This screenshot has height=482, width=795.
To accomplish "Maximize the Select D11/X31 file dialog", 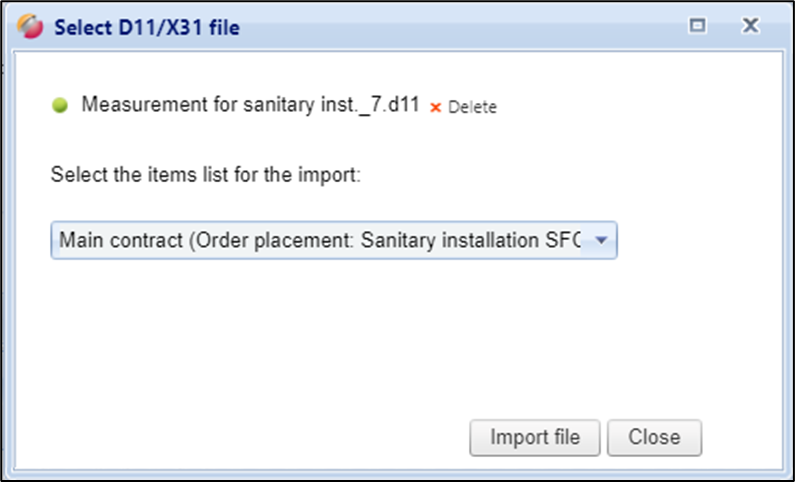I will pyautogui.click(x=699, y=27).
